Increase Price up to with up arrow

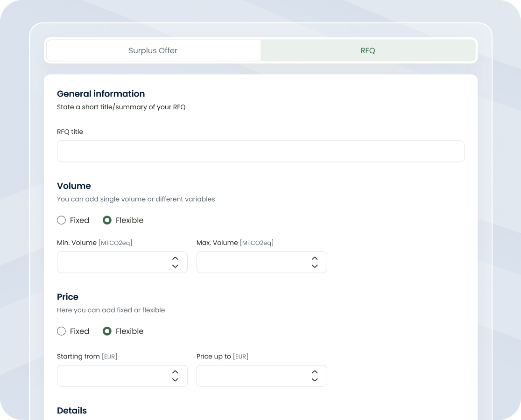click(315, 372)
